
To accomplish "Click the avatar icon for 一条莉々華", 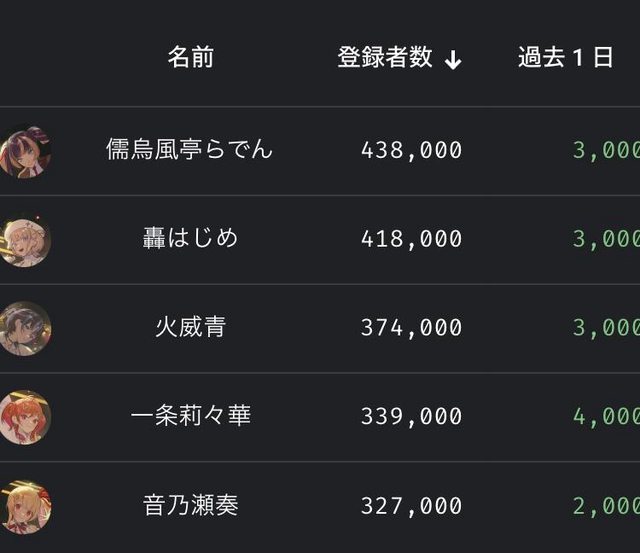I will pos(24,417).
